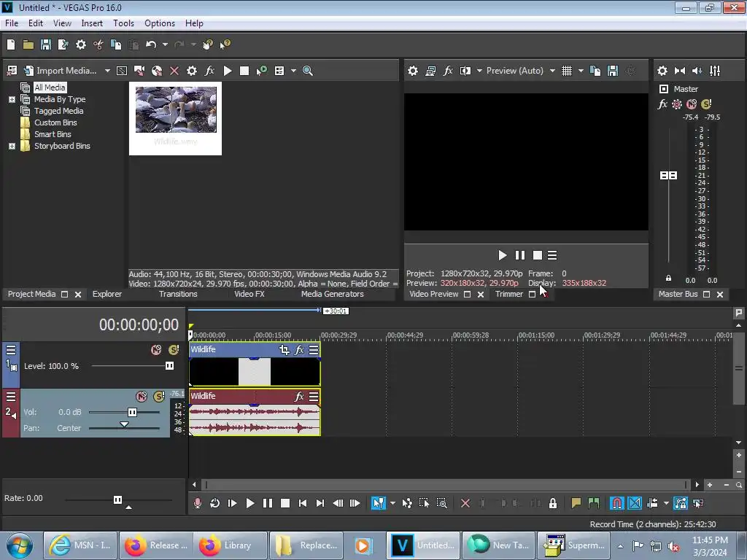Click the Search Media Bins magnifier icon

(x=308, y=71)
